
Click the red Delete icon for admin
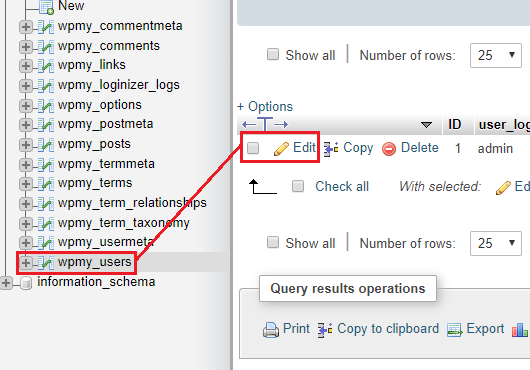[389, 149]
